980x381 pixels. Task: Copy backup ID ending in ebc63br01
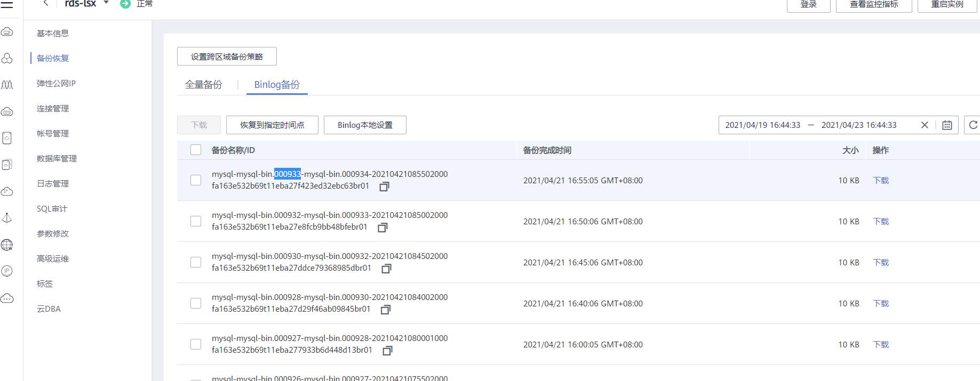pos(384,187)
